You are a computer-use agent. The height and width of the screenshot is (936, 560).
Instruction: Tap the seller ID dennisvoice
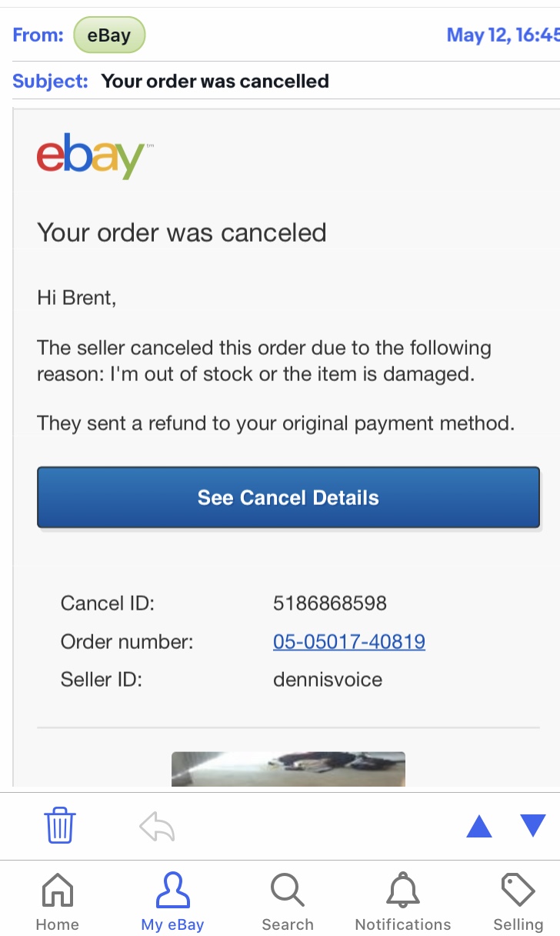[328, 680]
